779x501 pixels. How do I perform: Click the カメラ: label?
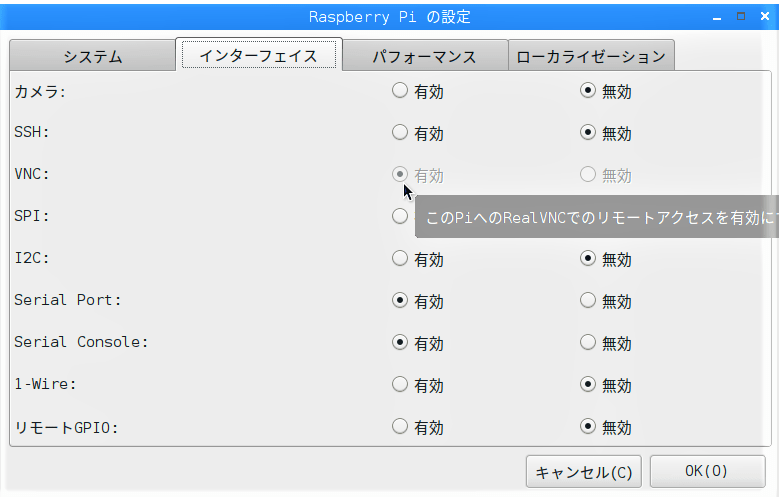coord(40,91)
